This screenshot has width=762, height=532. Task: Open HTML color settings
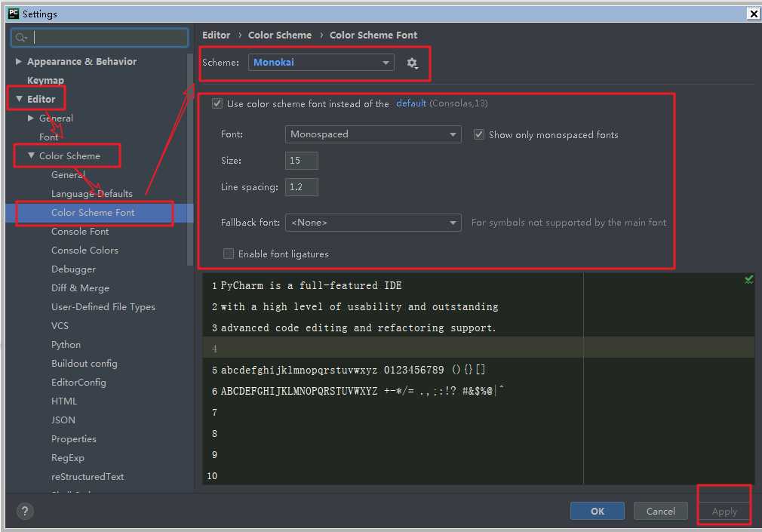64,401
